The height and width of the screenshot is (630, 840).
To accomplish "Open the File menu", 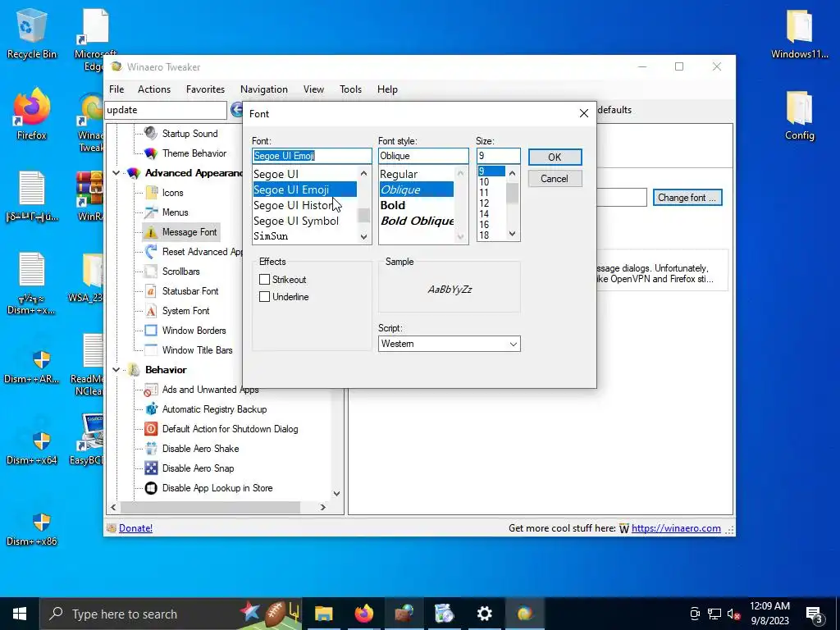I will coord(116,89).
